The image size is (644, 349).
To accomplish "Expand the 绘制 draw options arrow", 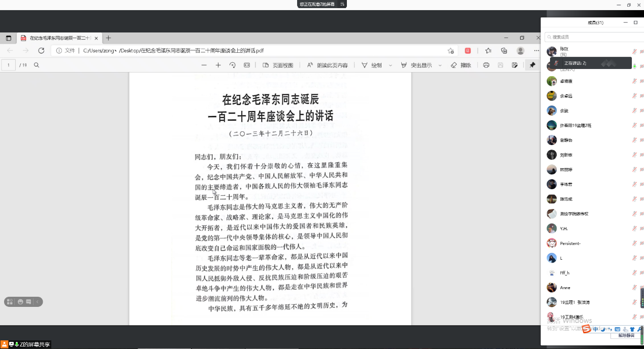I will [x=390, y=65].
